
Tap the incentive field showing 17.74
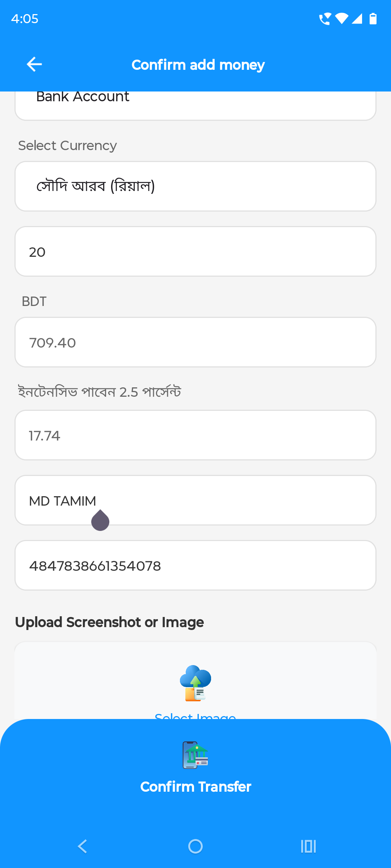pos(195,435)
